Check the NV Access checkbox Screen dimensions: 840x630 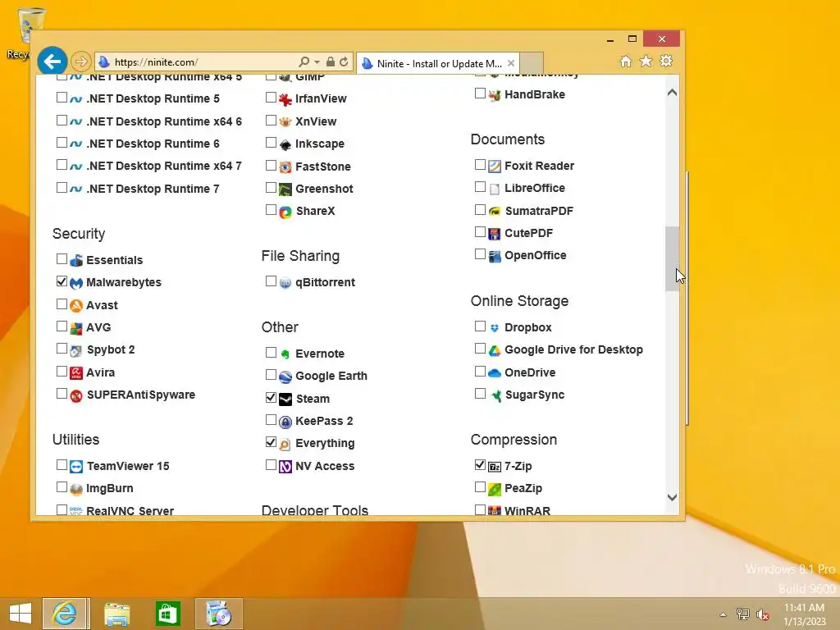[271, 464]
